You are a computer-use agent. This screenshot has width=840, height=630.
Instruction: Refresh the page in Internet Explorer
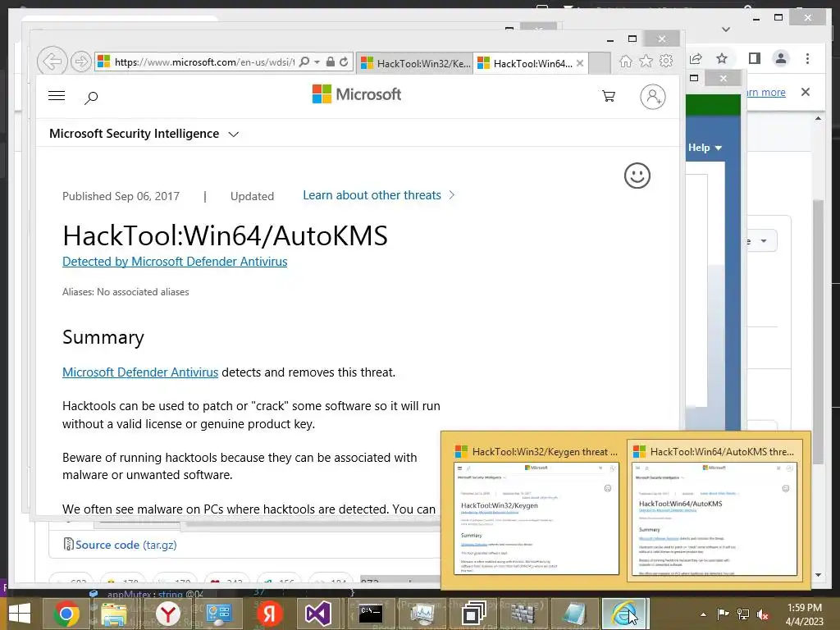(x=344, y=62)
